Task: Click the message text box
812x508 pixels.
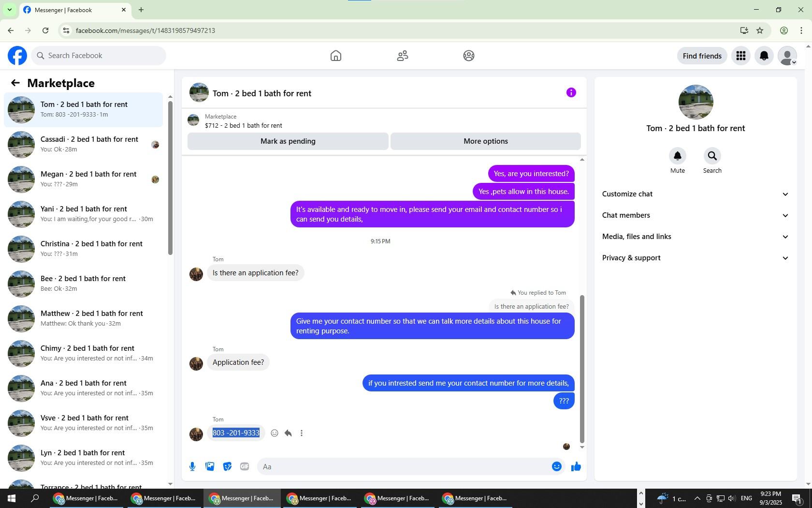Action: tap(403, 466)
